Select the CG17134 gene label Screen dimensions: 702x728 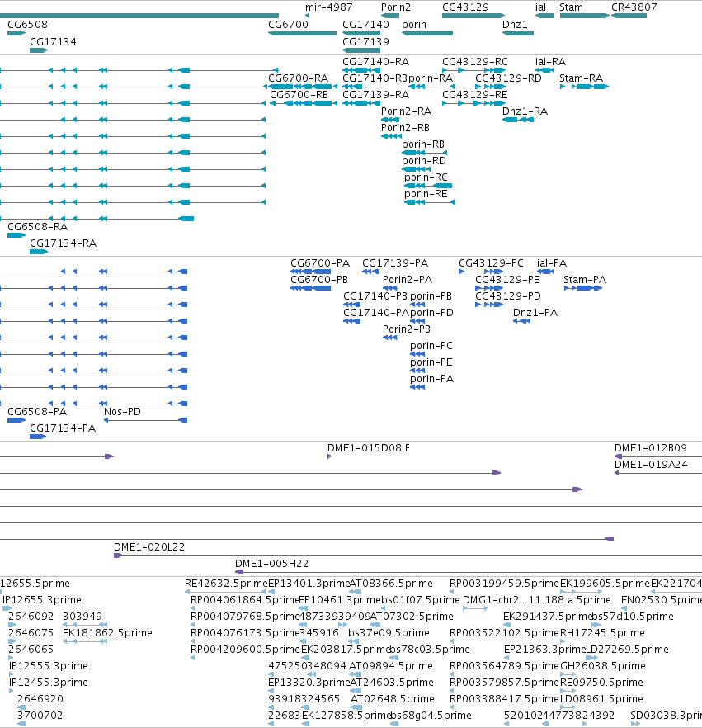click(53, 42)
